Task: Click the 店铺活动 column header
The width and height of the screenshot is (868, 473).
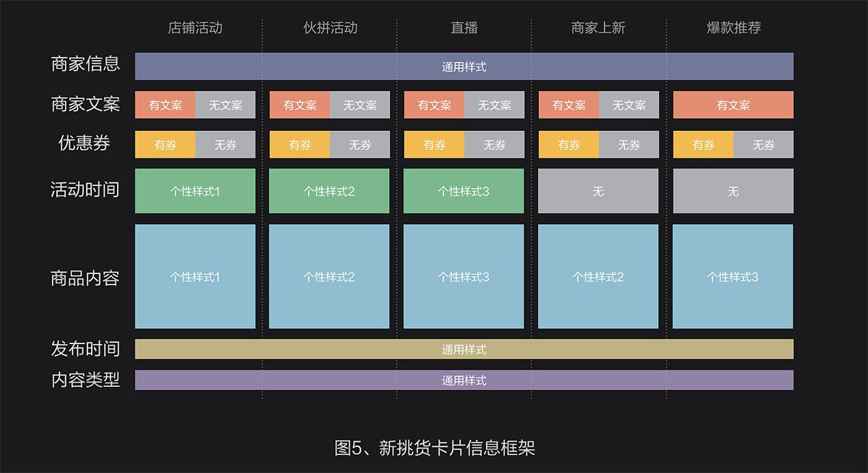Action: 195,28
